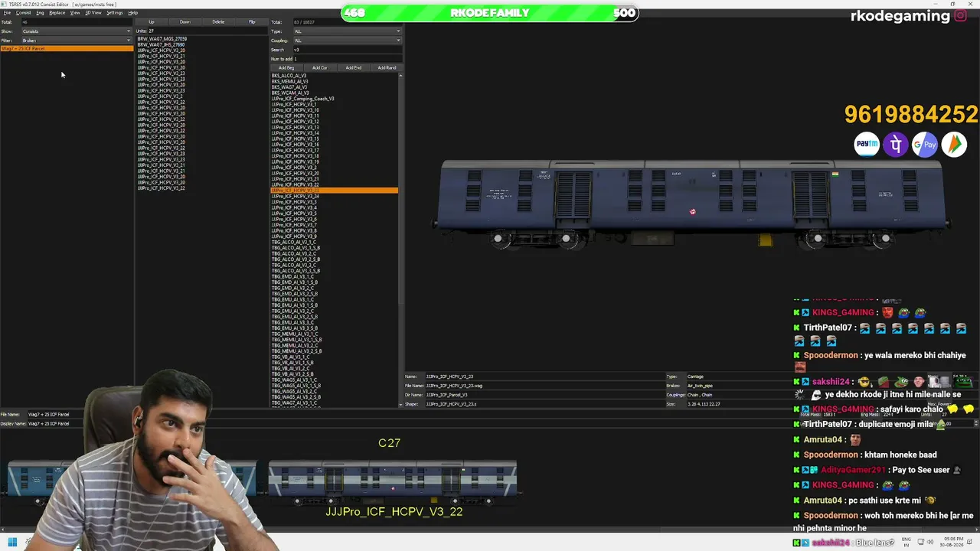Open the Consist menu

click(24, 13)
